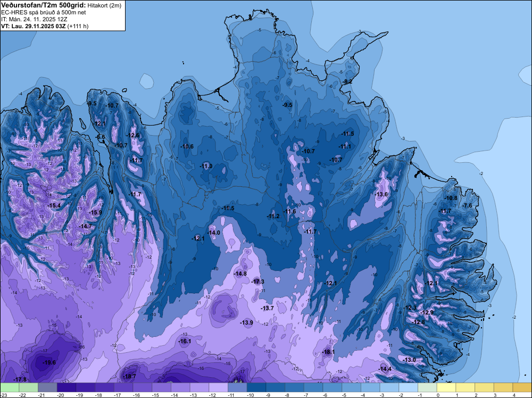
Task: Select the -13.0 temperature label
Action: pyautogui.click(x=409, y=360)
